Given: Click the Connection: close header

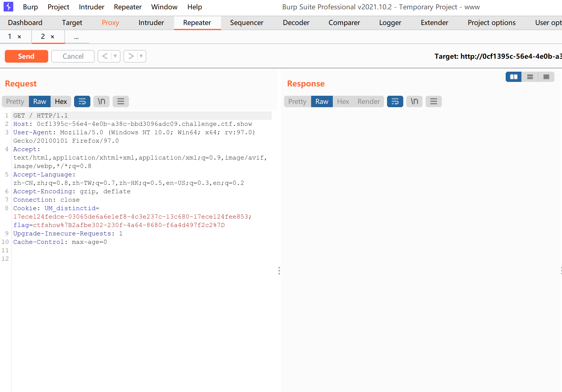Looking at the screenshot, I should pyautogui.click(x=46, y=200).
